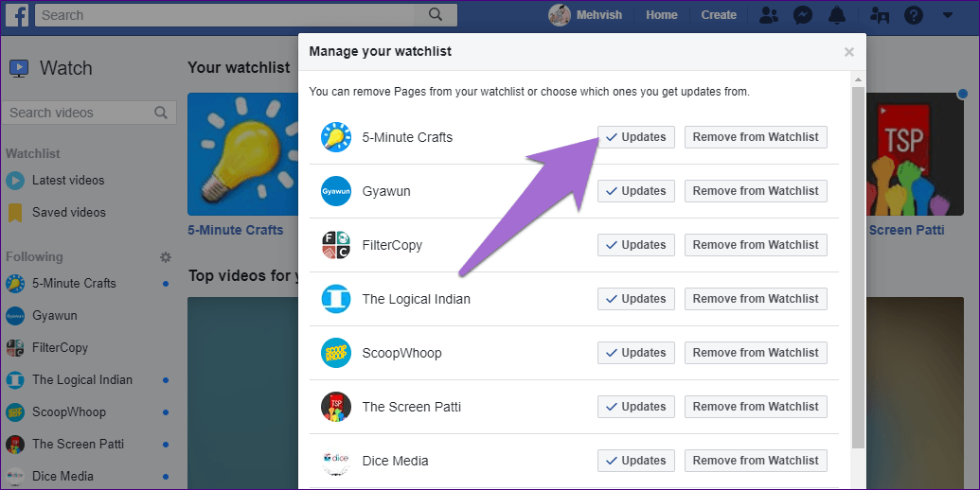980x490 pixels.
Task: Click The Logical Indian icon in the dialog
Action: click(x=336, y=299)
